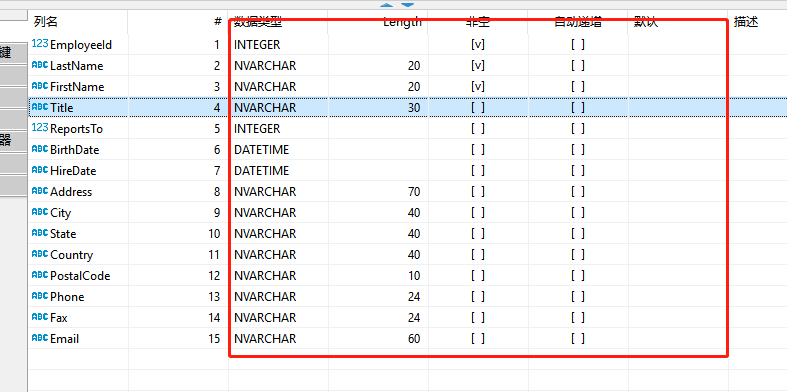
Task: Click the ABC icon beside Address
Action: click(40, 191)
